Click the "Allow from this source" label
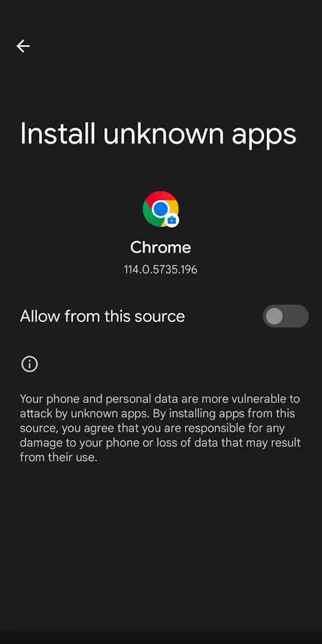 [102, 316]
